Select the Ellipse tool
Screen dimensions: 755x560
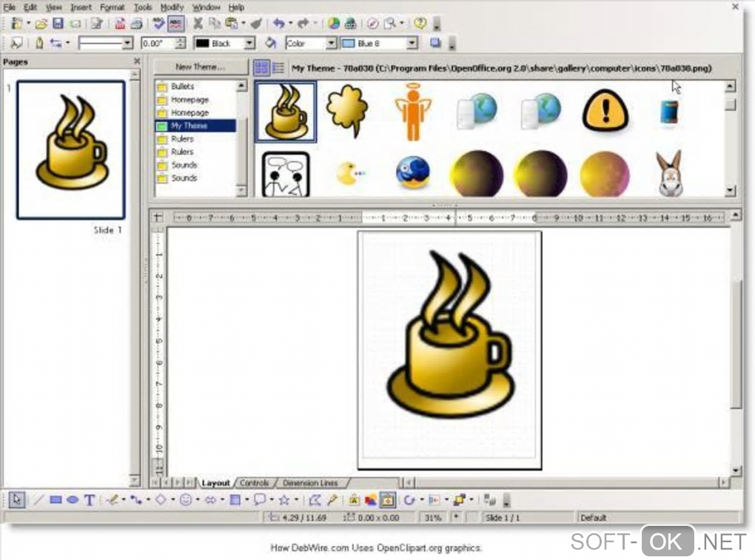[73, 500]
